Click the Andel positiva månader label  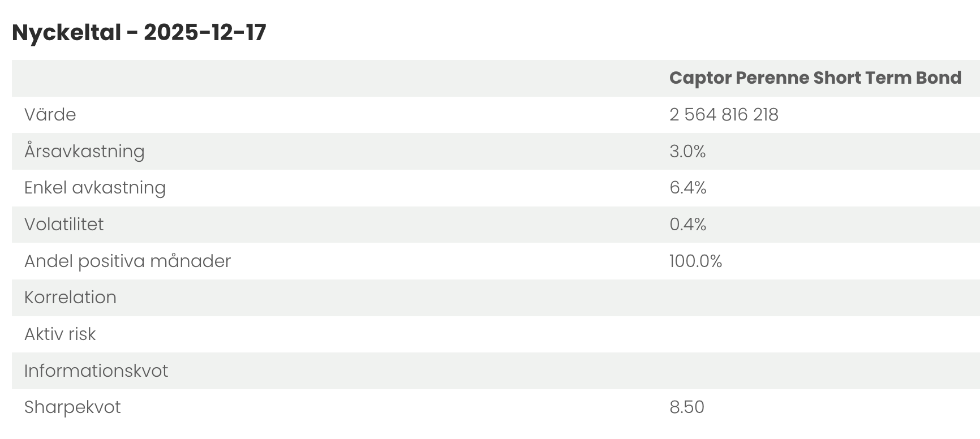coord(128,261)
